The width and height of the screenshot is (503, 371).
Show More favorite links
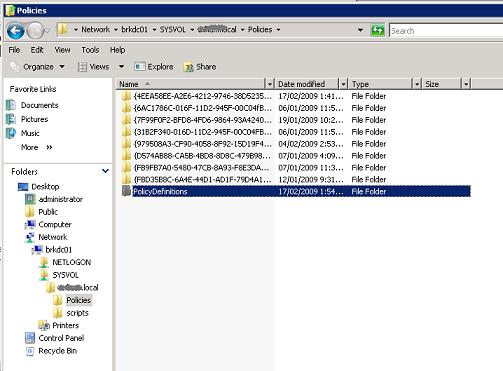coord(36,147)
